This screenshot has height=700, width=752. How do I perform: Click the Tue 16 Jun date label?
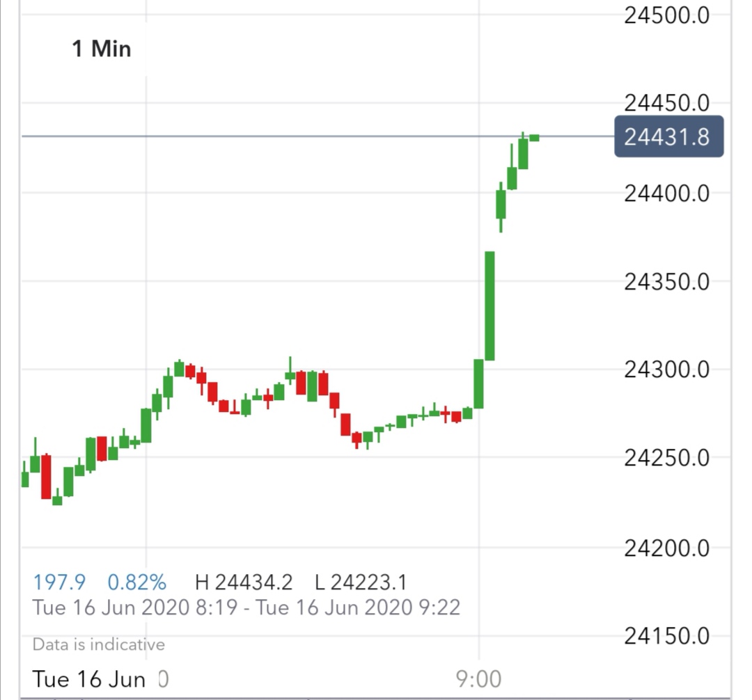pyautogui.click(x=89, y=678)
